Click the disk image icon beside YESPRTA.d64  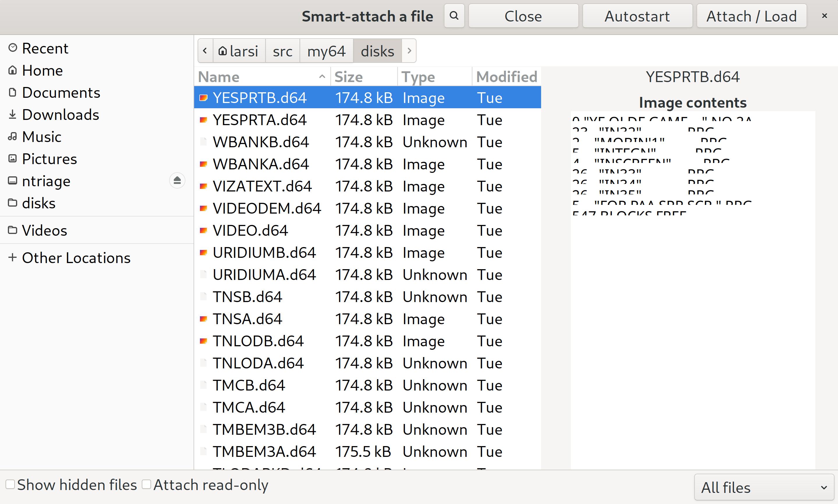(203, 120)
